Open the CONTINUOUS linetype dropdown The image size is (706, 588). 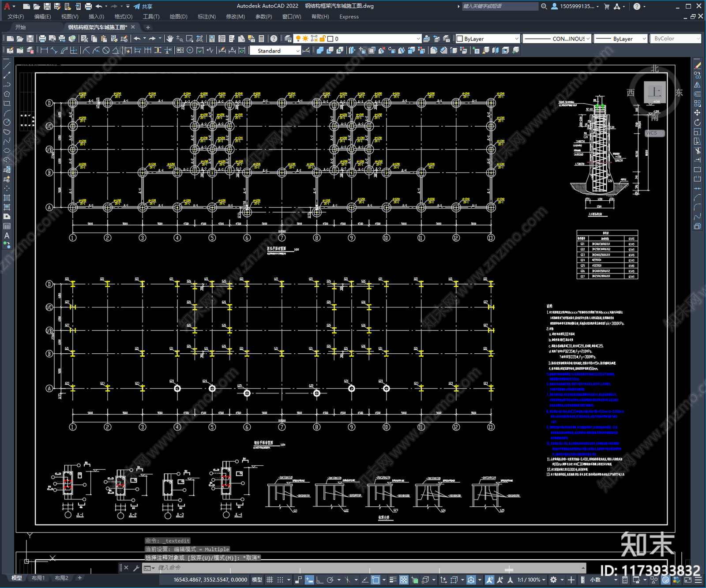tap(557, 39)
